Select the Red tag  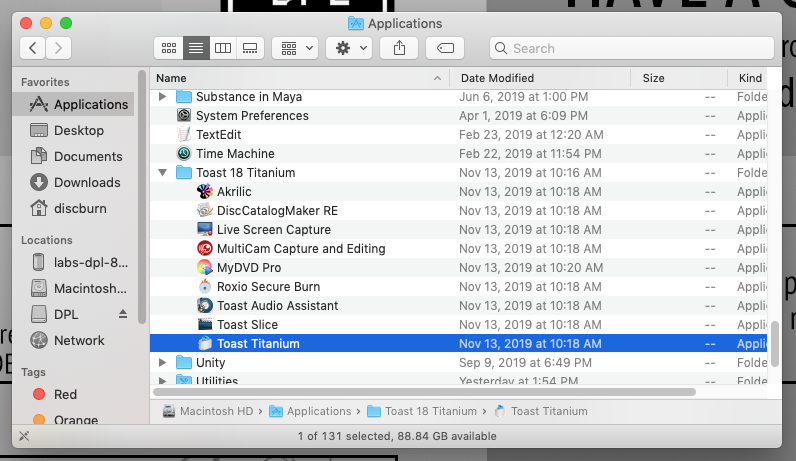75,394
